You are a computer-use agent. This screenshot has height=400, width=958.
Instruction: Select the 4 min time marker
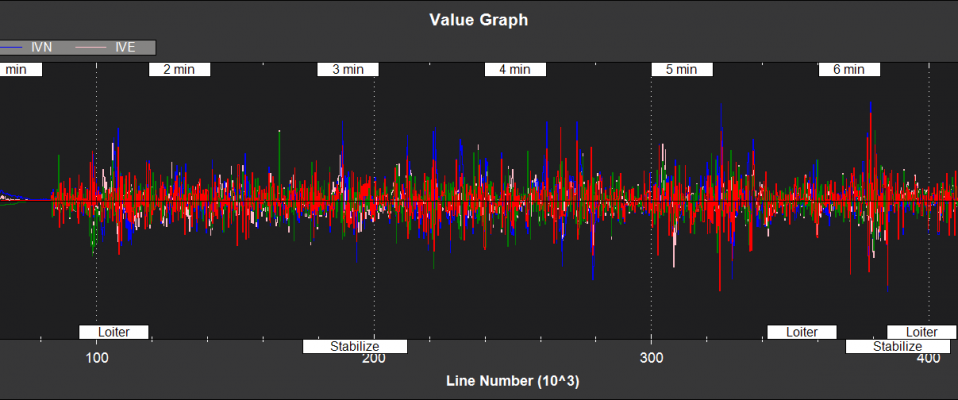[x=514, y=70]
